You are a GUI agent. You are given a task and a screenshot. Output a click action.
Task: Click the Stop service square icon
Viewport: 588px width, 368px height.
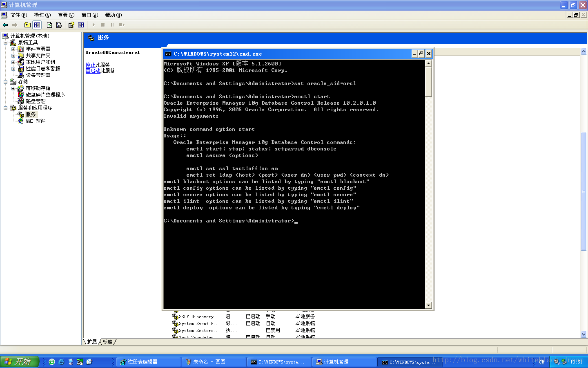coord(103,25)
